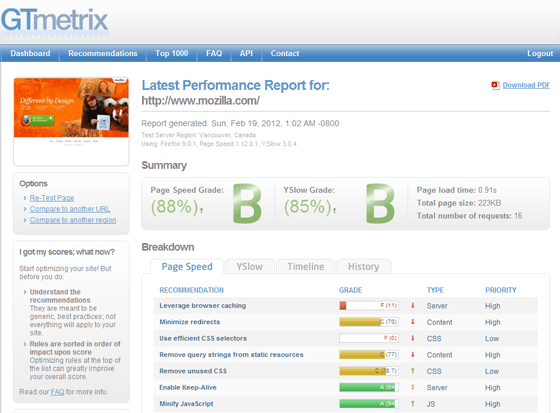Click the http://www.mozilla.com/ report URL
The width and height of the screenshot is (560, 413).
(201, 101)
